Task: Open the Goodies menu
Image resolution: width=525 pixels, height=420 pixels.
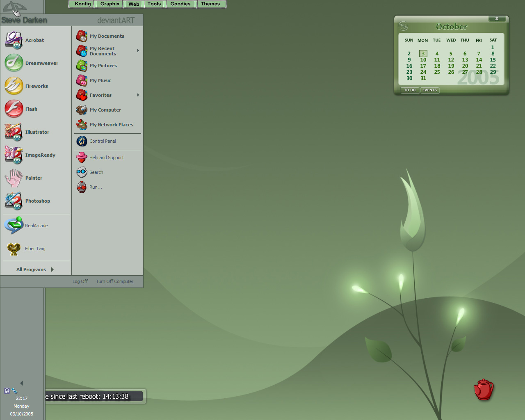Action: (x=180, y=4)
